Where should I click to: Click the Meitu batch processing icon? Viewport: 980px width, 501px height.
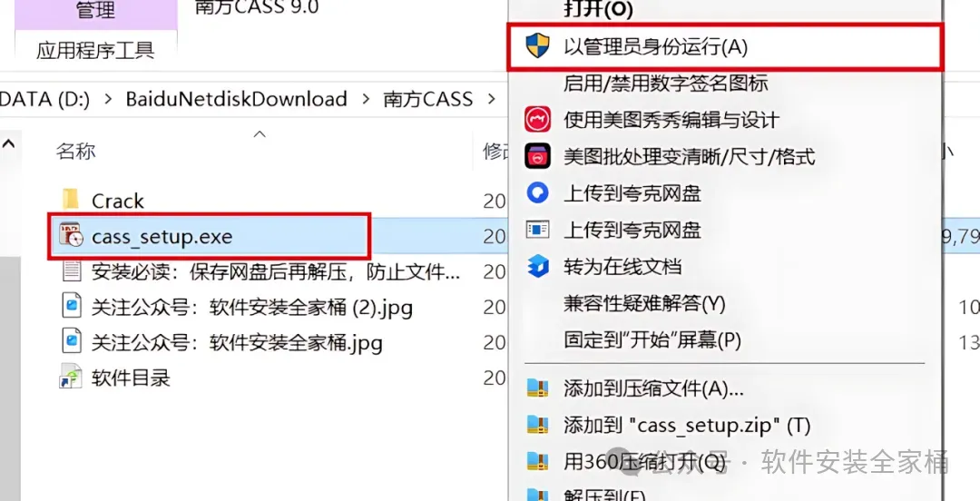point(537,156)
